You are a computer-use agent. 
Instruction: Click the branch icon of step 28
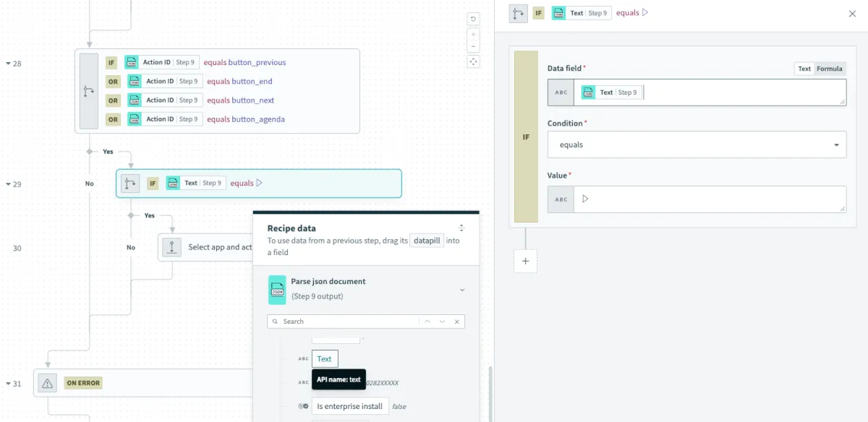tap(89, 91)
